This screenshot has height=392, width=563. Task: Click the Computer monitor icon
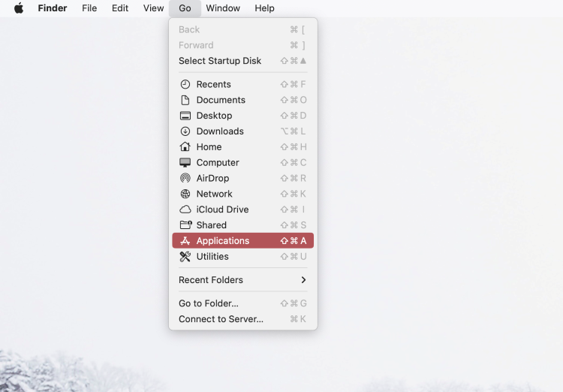185,162
